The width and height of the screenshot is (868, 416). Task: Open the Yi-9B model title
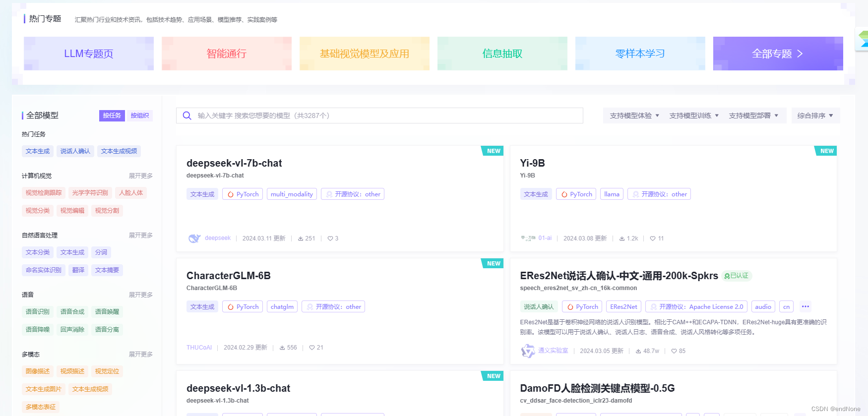click(532, 163)
